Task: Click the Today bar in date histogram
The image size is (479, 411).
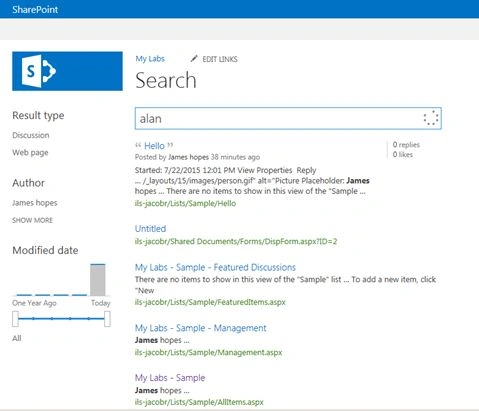Action: [98, 280]
